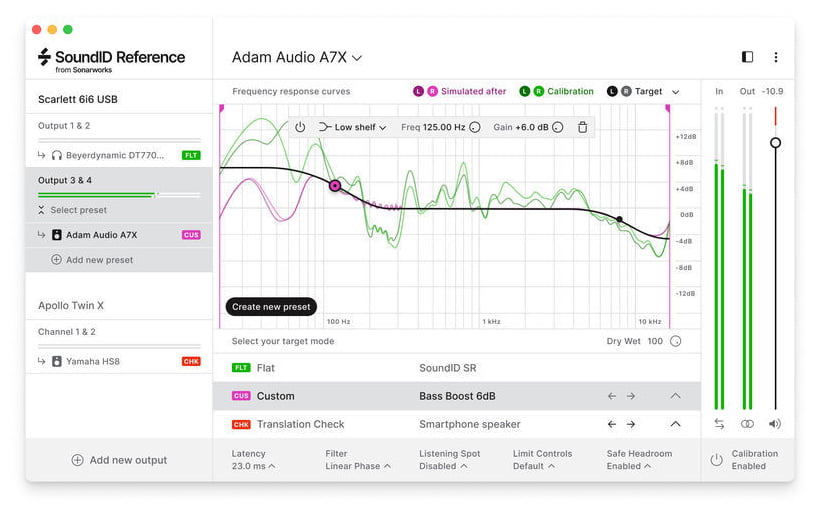Open the Low shelf filter type dropdown
Image resolution: width=820 pixels, height=515 pixels.
pyautogui.click(x=352, y=127)
